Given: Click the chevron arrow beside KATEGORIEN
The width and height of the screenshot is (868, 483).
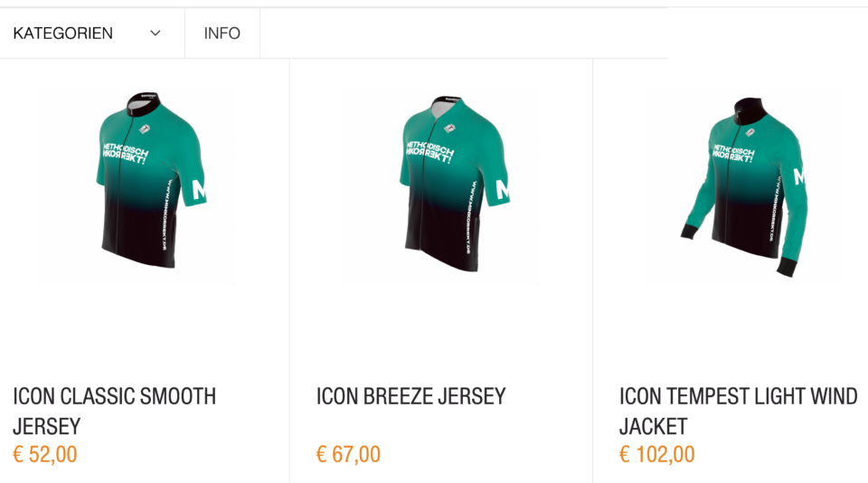Looking at the screenshot, I should coord(156,33).
